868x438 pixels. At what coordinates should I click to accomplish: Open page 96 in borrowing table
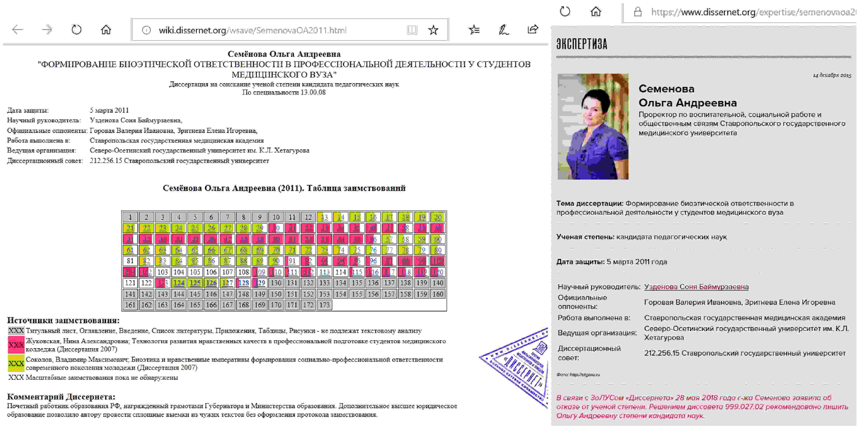point(373,261)
